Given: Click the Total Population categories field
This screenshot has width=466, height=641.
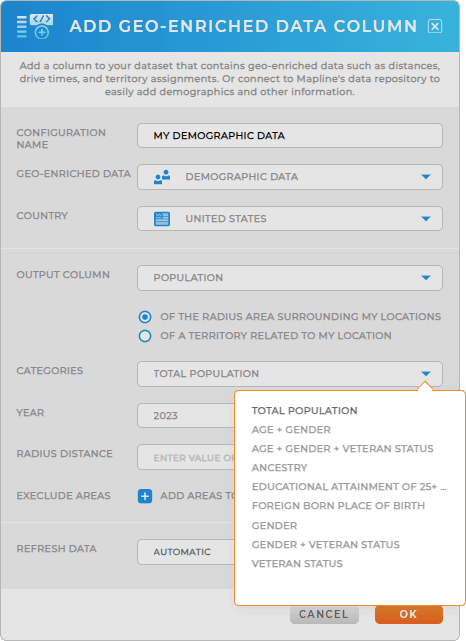Looking at the screenshot, I should tap(290, 374).
